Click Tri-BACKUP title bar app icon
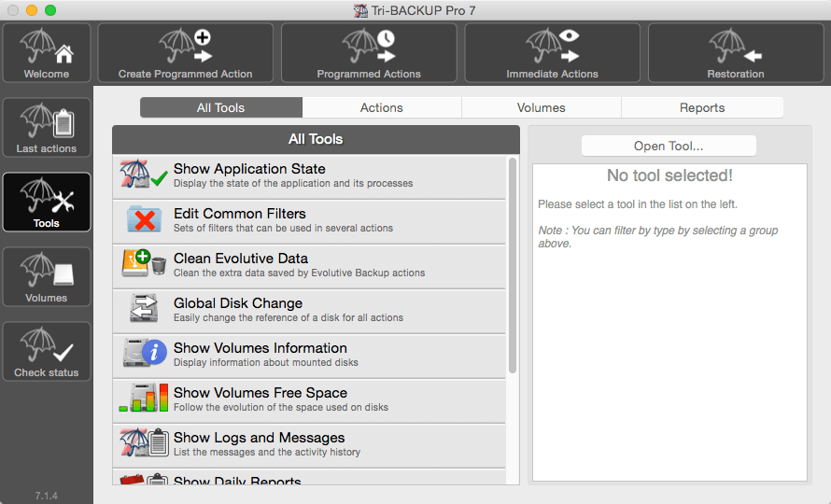Screen dimensions: 831x504 [x=361, y=10]
